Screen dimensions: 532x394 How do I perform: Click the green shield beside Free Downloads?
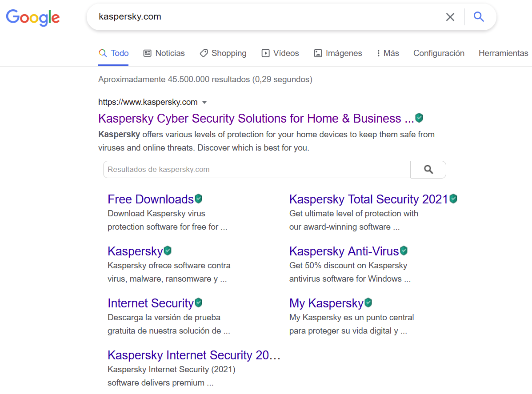click(199, 199)
